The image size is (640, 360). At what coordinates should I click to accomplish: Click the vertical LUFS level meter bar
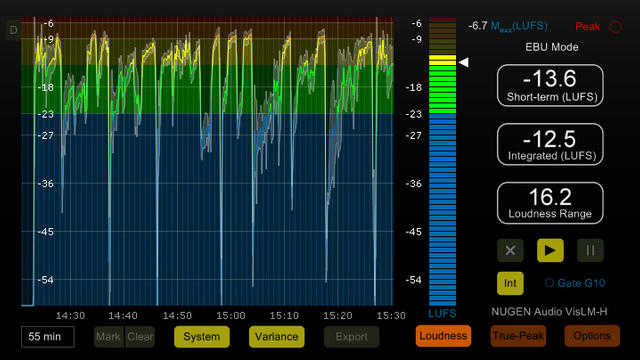click(442, 162)
